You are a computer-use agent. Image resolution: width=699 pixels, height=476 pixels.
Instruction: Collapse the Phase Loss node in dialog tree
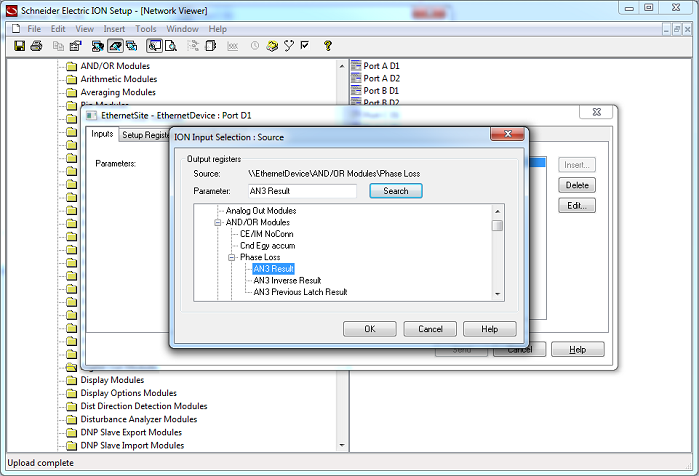pyautogui.click(x=231, y=257)
